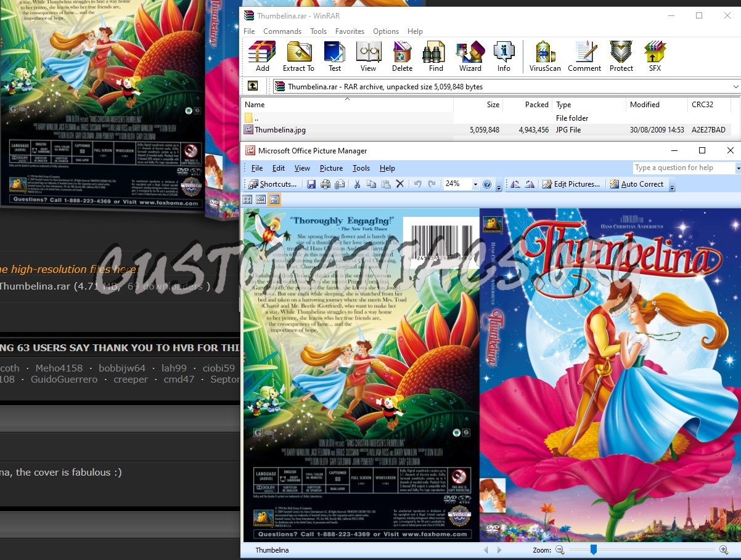The width and height of the screenshot is (741, 560).
Task: Go up one folder level in WinRAR
Action: [x=253, y=86]
